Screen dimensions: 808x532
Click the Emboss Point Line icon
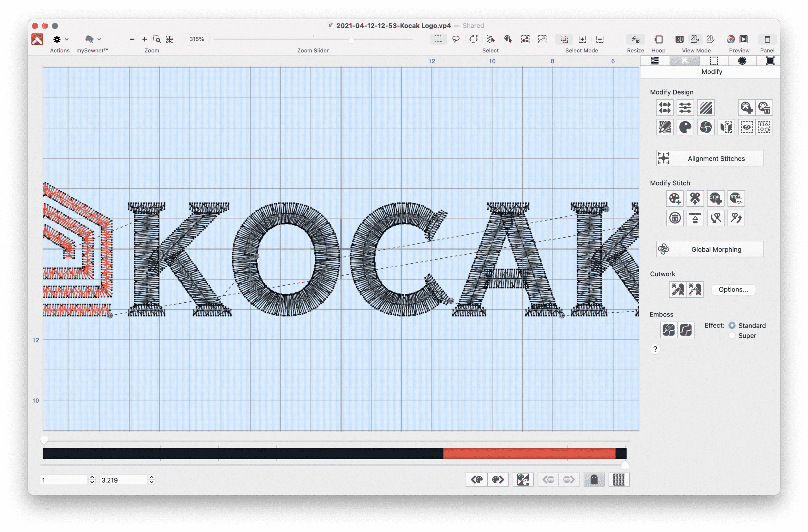pos(686,330)
